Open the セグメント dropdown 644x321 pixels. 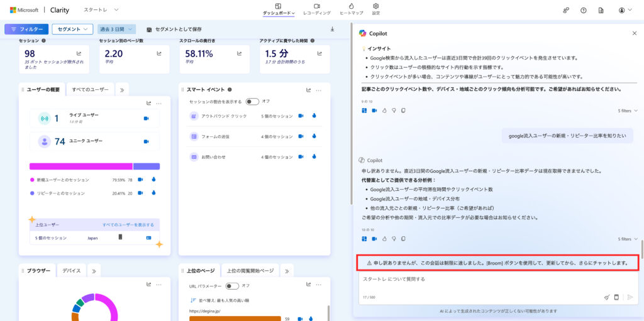[72, 29]
